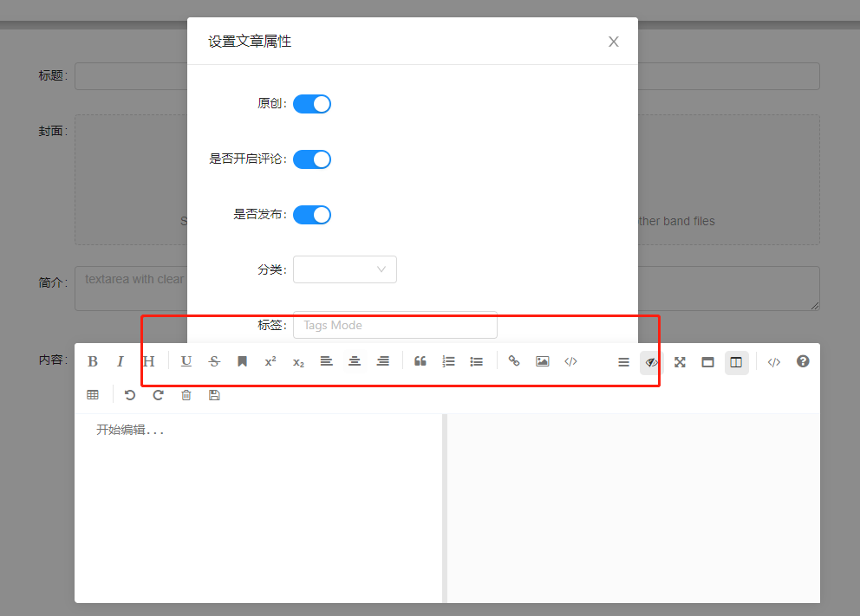Screen dimensions: 860x616
Task: Apply italic formatting in the editor
Action: [121, 361]
